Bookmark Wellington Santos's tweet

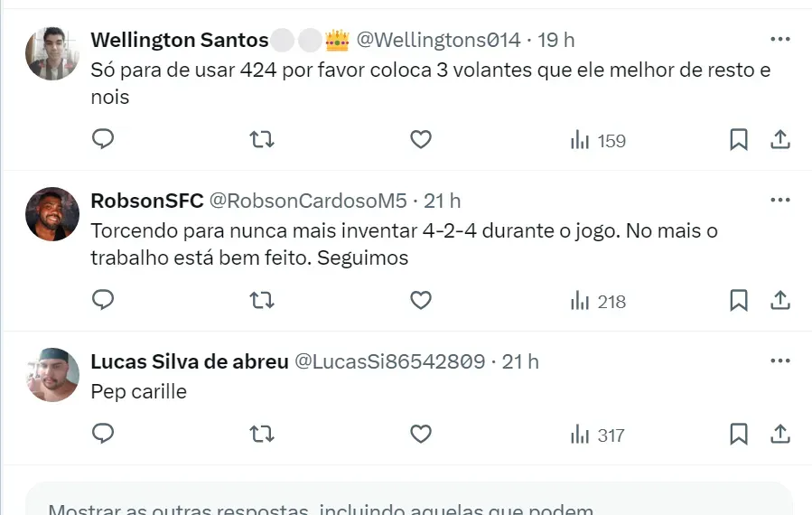click(739, 140)
